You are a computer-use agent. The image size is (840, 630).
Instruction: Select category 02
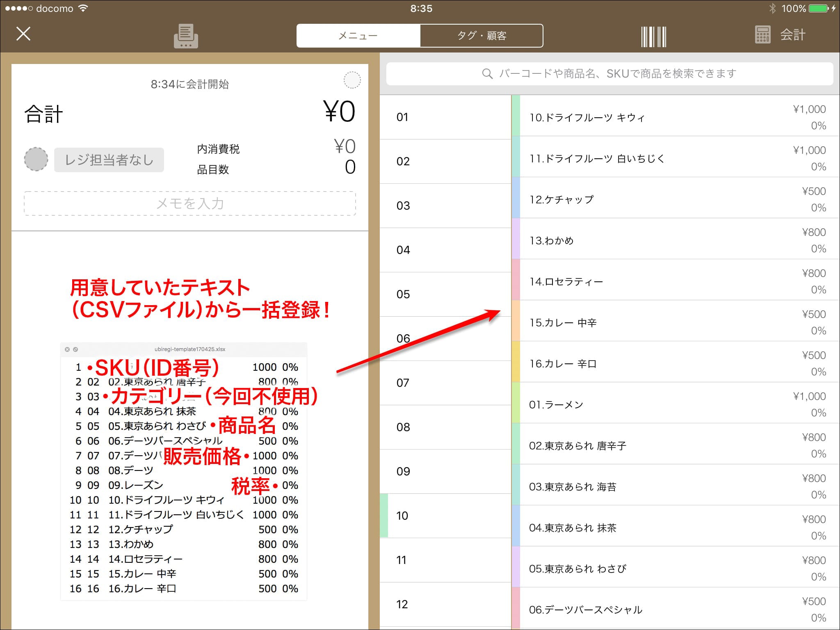pyautogui.click(x=445, y=162)
